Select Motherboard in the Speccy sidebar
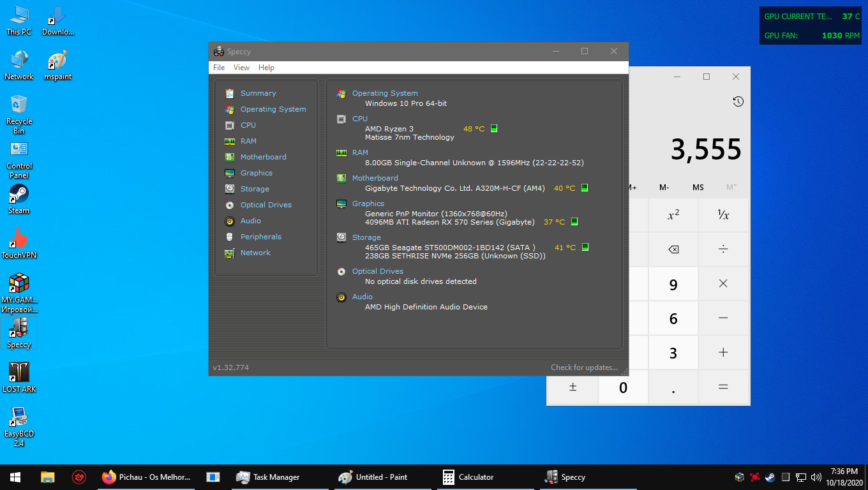 263,157
